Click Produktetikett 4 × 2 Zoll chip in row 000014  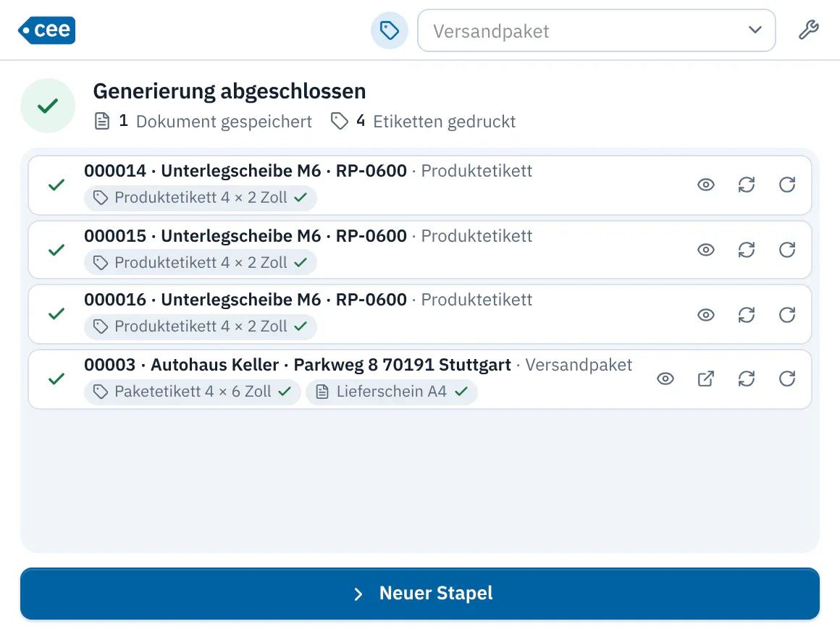201,198
